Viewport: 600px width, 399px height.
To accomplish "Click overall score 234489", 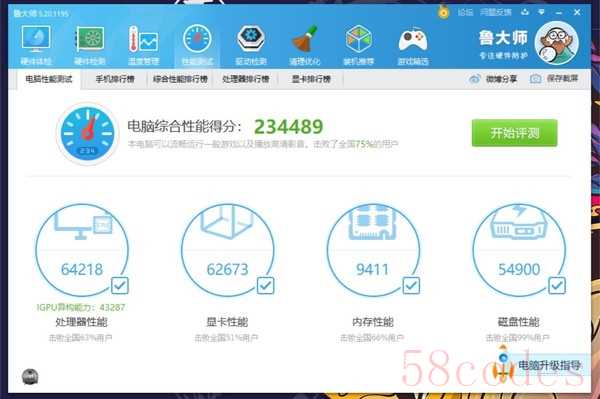I will (x=289, y=127).
